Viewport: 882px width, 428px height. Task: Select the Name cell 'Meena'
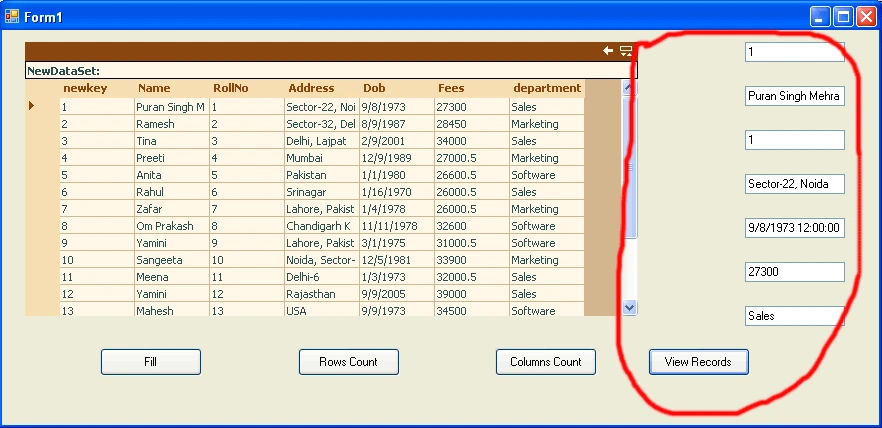(x=172, y=277)
